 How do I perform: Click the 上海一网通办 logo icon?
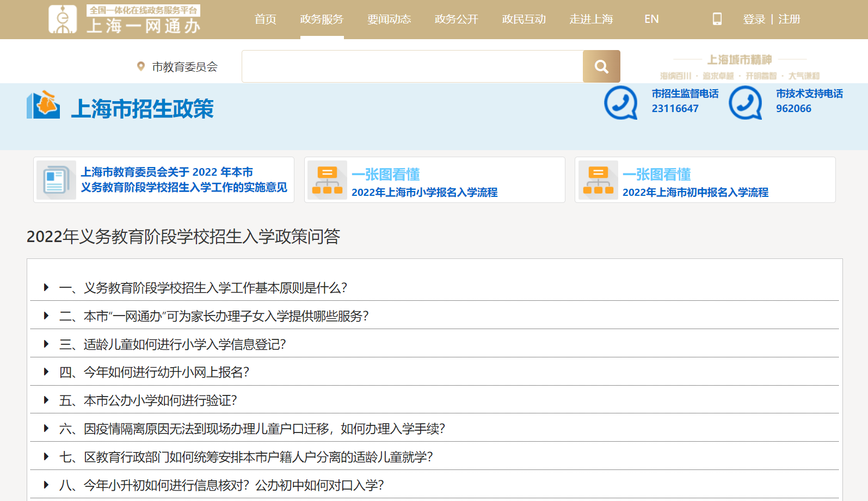coord(63,19)
